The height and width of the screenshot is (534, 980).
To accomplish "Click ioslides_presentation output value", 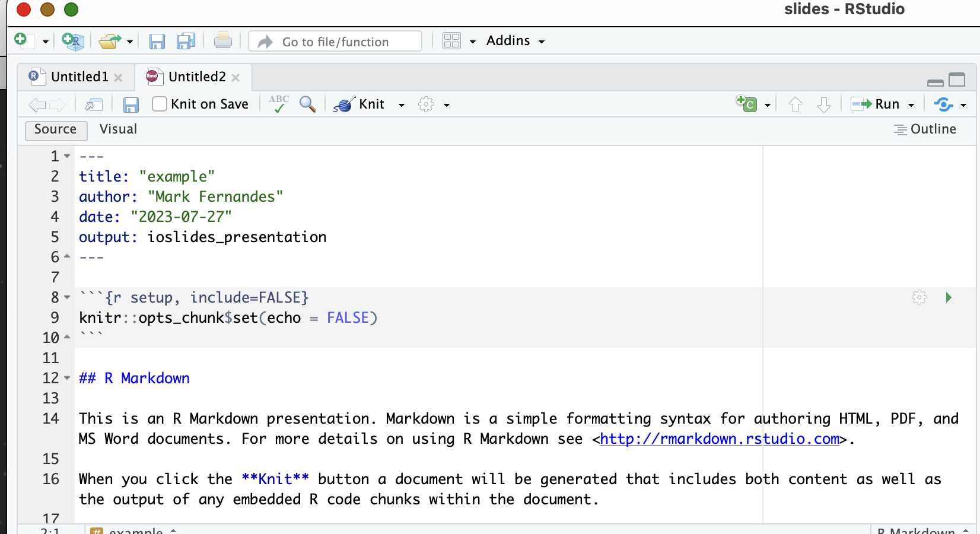I will [x=237, y=237].
